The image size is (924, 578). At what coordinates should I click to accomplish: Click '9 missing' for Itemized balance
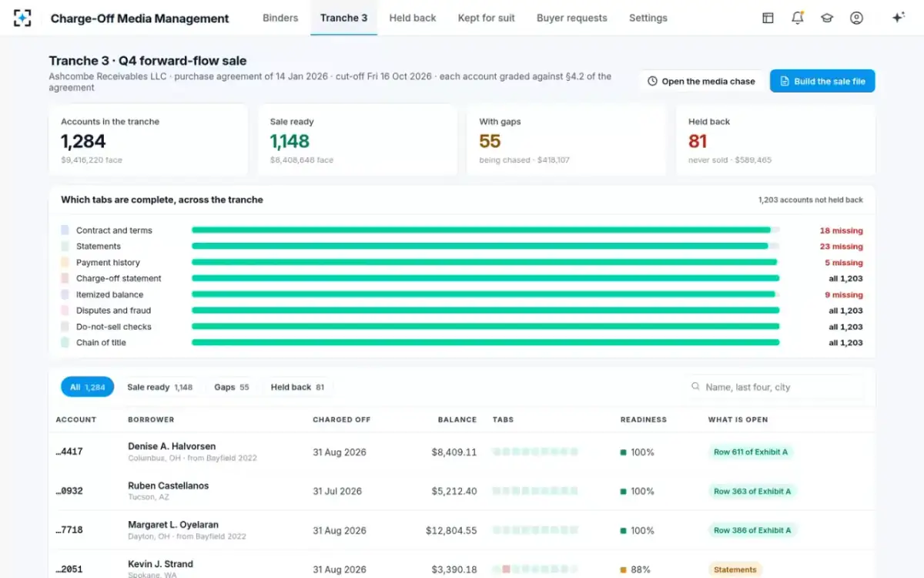pos(844,294)
